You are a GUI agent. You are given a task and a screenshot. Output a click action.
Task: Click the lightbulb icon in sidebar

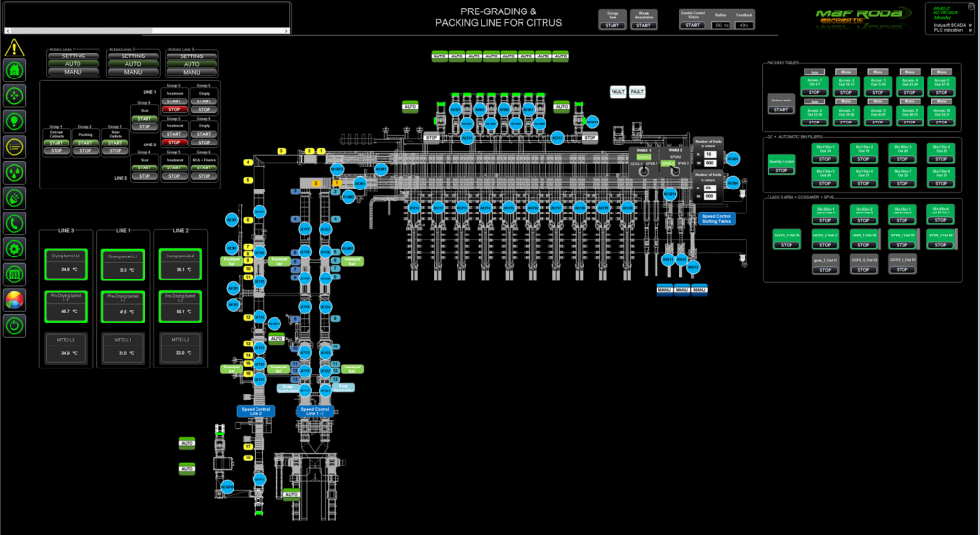coord(13,121)
